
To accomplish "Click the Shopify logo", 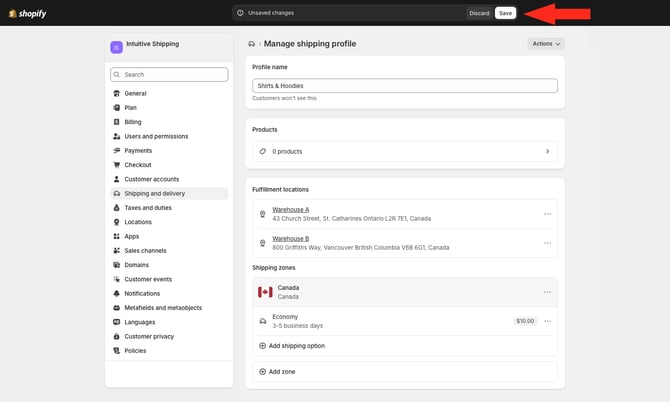I will 27,13.
